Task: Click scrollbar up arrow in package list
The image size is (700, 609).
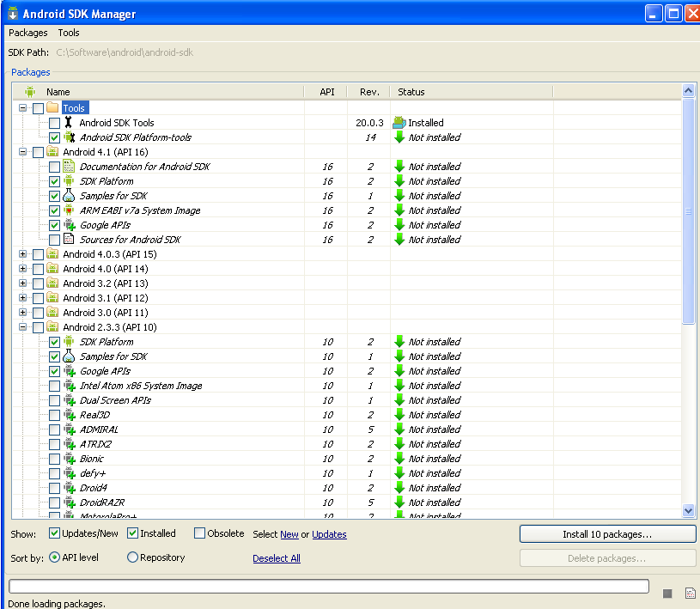Action: coord(688,91)
